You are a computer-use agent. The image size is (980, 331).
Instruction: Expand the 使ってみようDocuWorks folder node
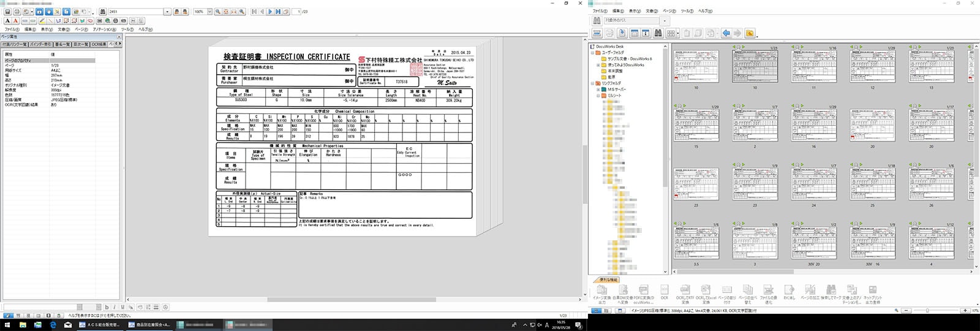(598, 65)
